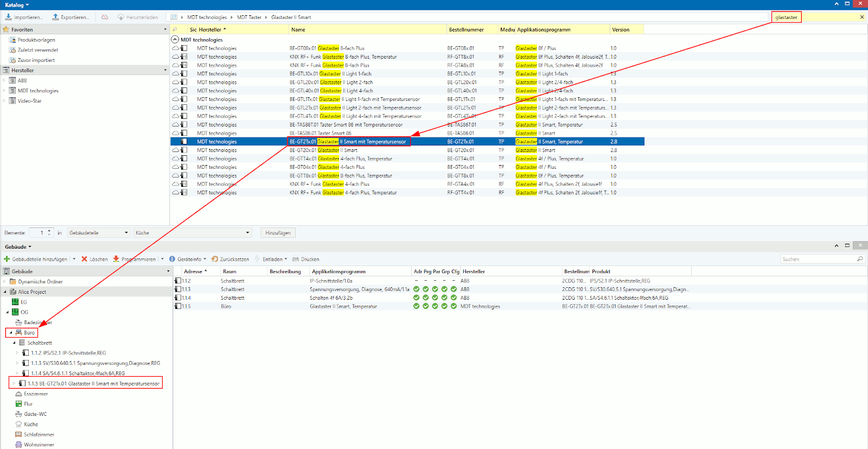868x449 pixels.
Task: Expand device 1.1.5 BE-GT2Tx.01 in tree
Action: tap(14, 383)
